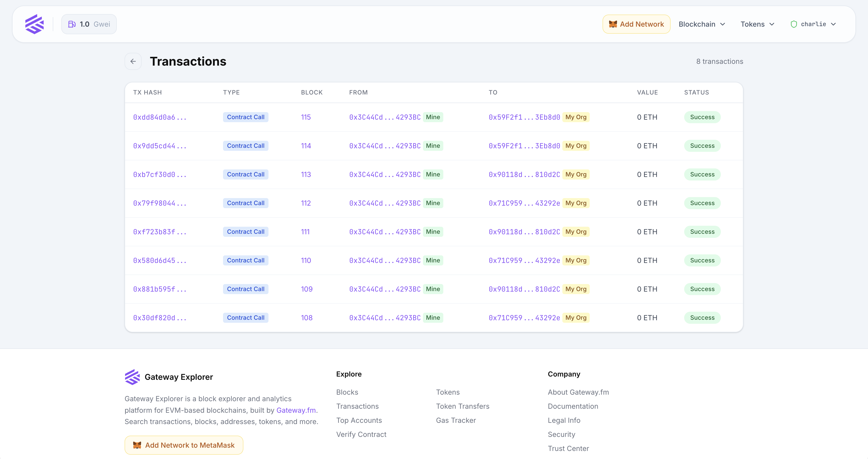Click the gas pump icon showing 1.0 Gwei
Image resolution: width=868 pixels, height=459 pixels.
click(72, 24)
